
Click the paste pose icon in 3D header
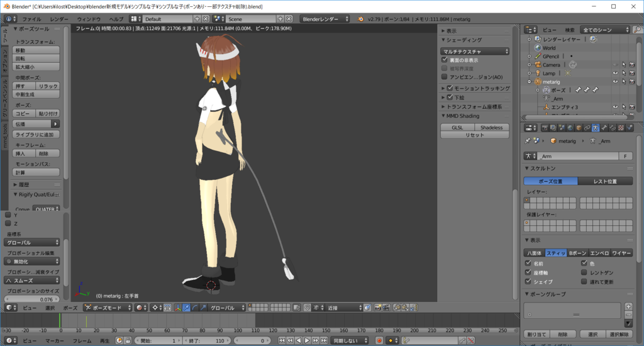pyautogui.click(x=405, y=308)
